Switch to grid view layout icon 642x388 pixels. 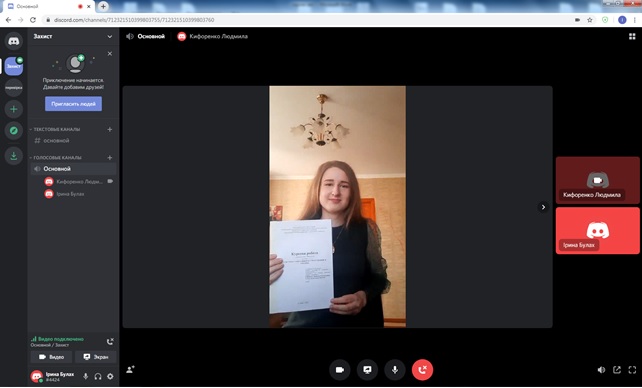pos(632,36)
